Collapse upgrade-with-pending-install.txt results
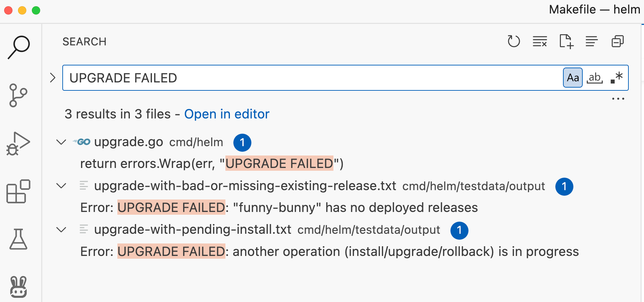This screenshot has height=302, width=644. click(61, 230)
